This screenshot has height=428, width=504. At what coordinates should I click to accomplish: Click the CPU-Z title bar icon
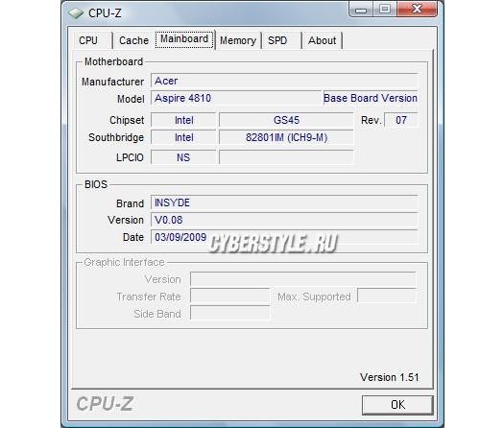click(76, 13)
